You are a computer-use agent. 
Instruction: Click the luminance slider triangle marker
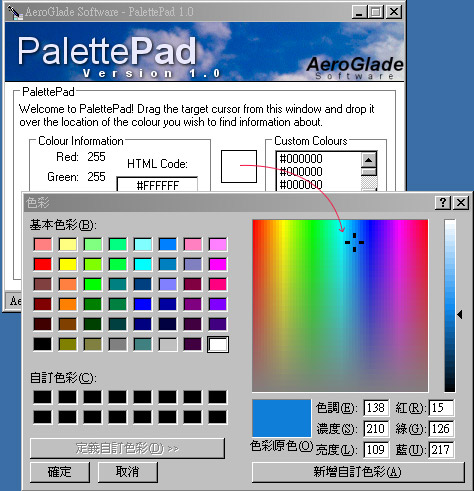coord(460,314)
